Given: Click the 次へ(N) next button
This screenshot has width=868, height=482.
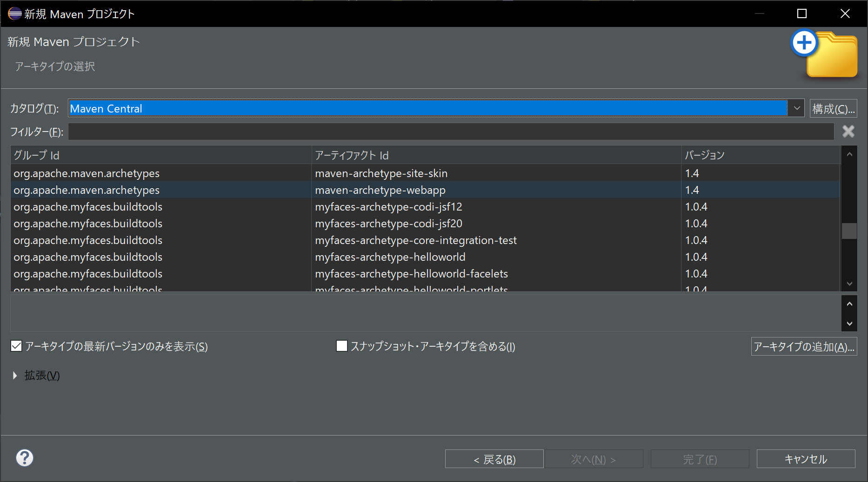Looking at the screenshot, I should click(594, 459).
